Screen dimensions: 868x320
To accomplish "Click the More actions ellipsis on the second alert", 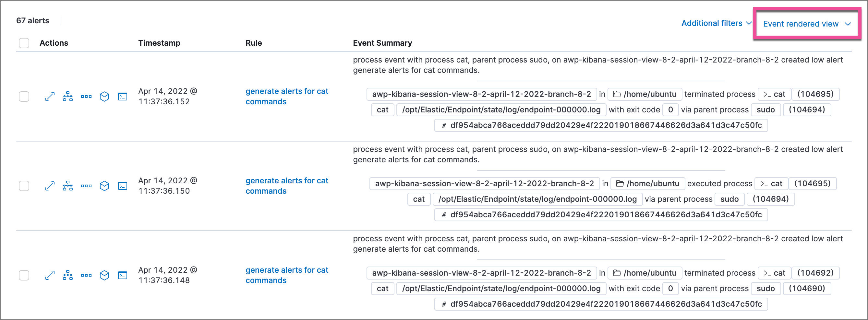I will click(x=86, y=186).
